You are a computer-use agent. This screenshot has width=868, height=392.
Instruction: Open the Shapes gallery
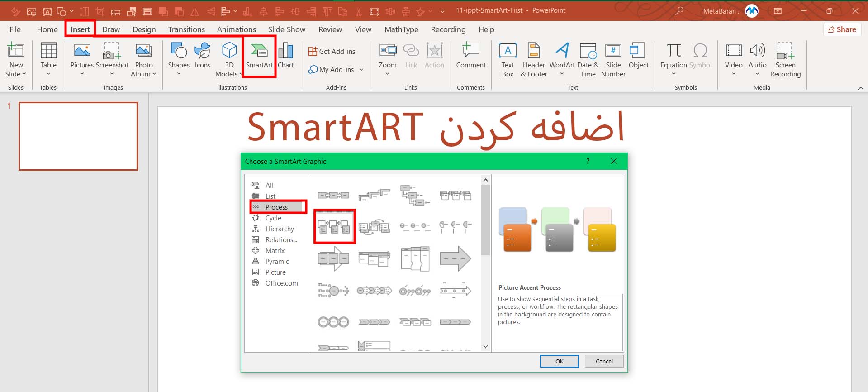pos(179,59)
